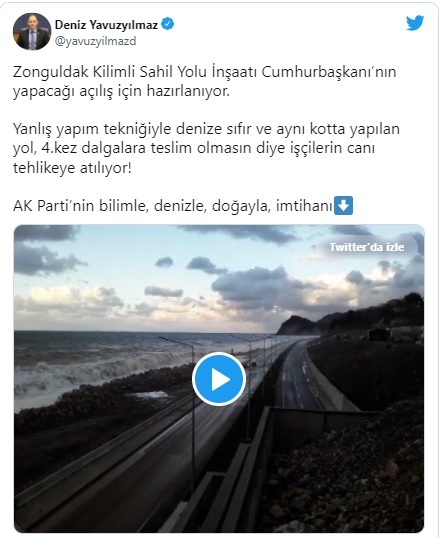Open Deniz Yavuzyılmaz's profile avatar
Viewport: 439px width, 538px height.
point(32,32)
